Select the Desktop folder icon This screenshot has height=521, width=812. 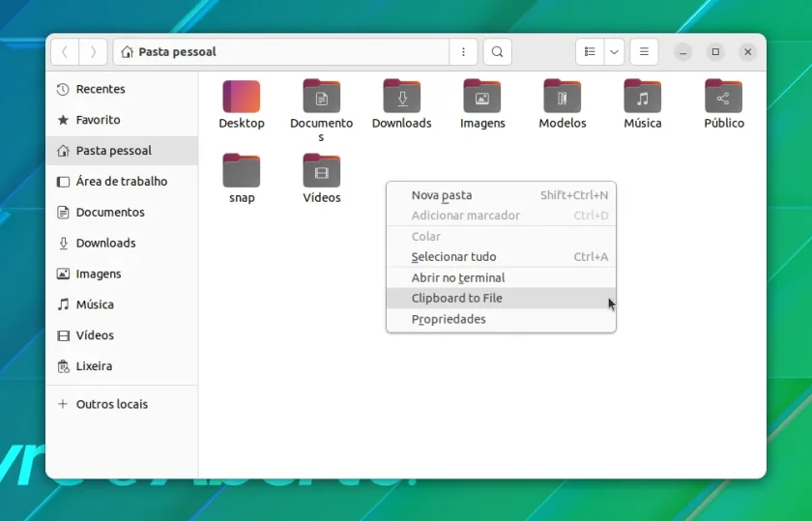242,97
